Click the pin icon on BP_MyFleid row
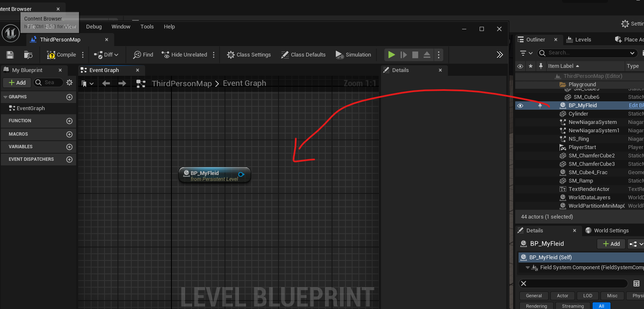The width and height of the screenshot is (644, 309). (540, 106)
